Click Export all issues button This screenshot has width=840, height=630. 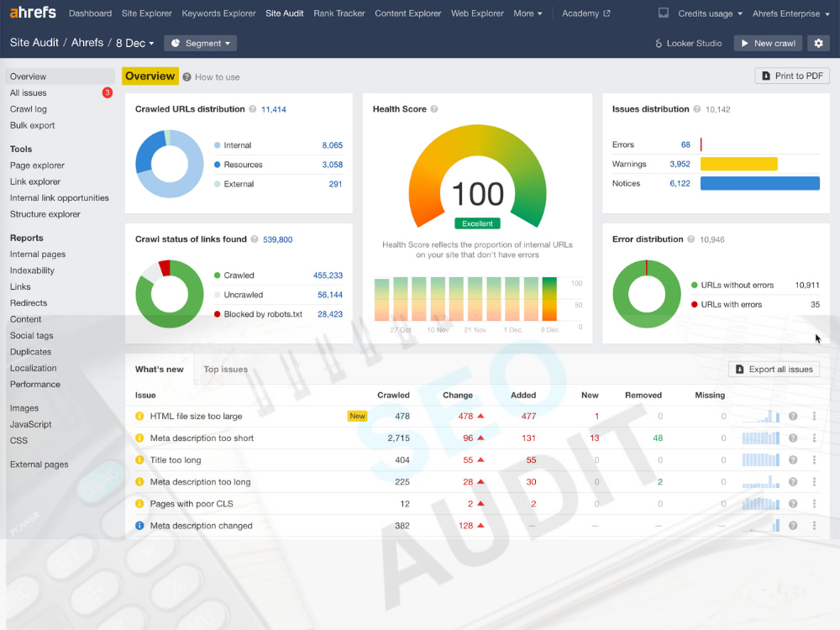click(x=774, y=369)
